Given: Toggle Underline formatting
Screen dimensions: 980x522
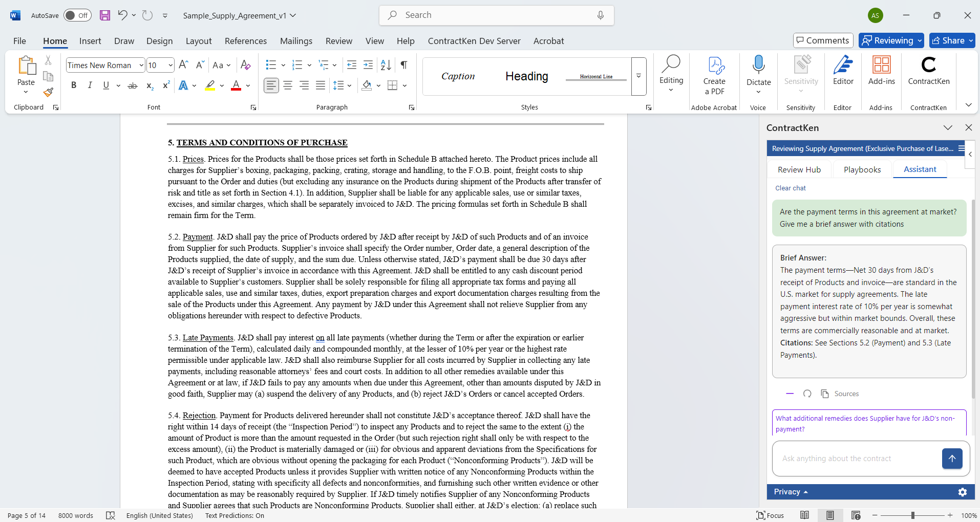Looking at the screenshot, I should coord(106,85).
